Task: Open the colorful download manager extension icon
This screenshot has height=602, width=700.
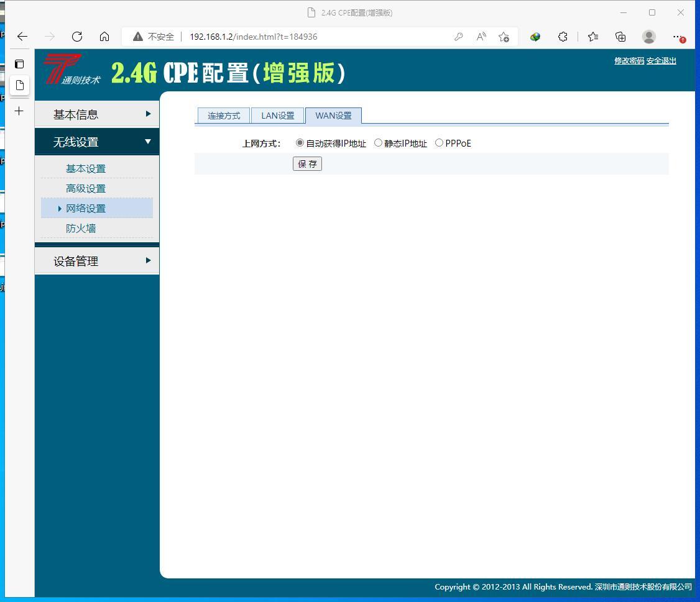Action: (x=535, y=37)
